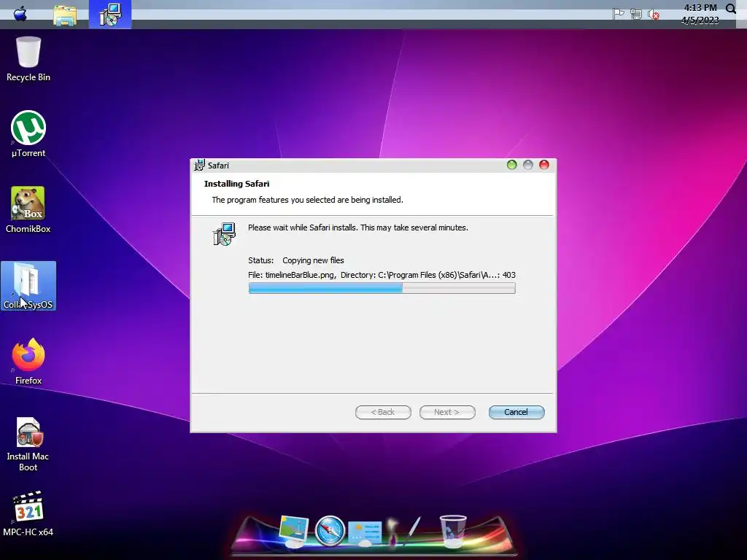Open File Explorer from the top bar
747x560 pixels.
(x=65, y=15)
